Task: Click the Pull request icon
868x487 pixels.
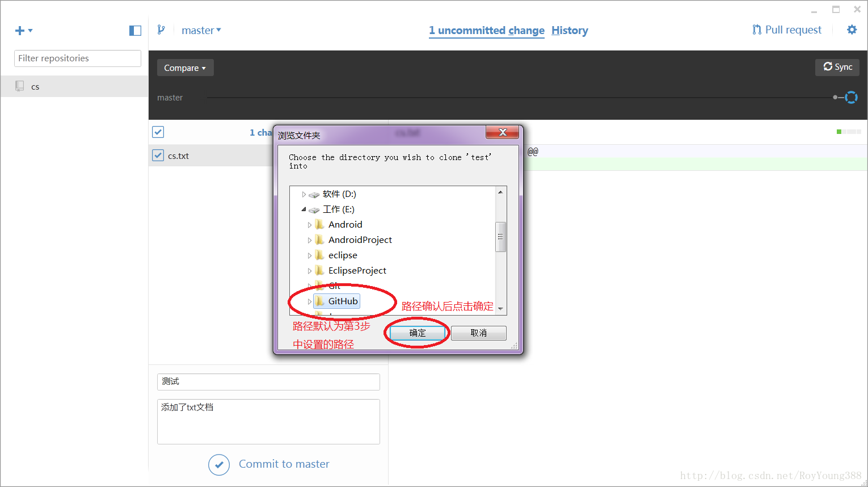Action: 757,30
